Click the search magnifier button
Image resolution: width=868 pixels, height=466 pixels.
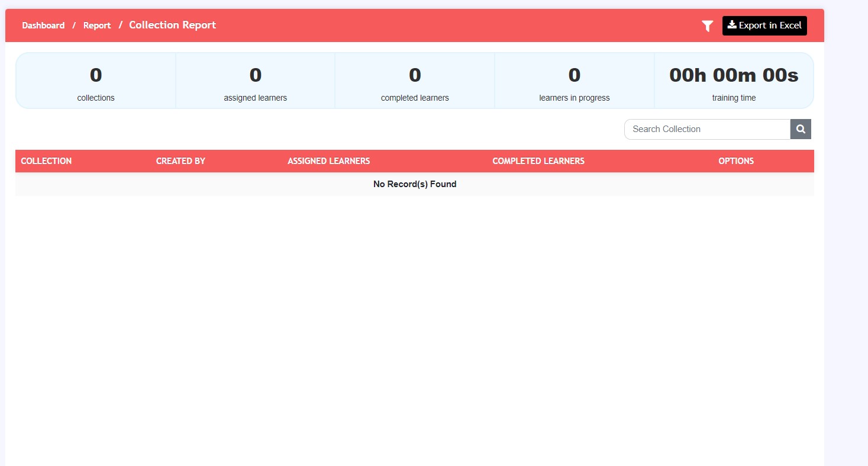(801, 129)
